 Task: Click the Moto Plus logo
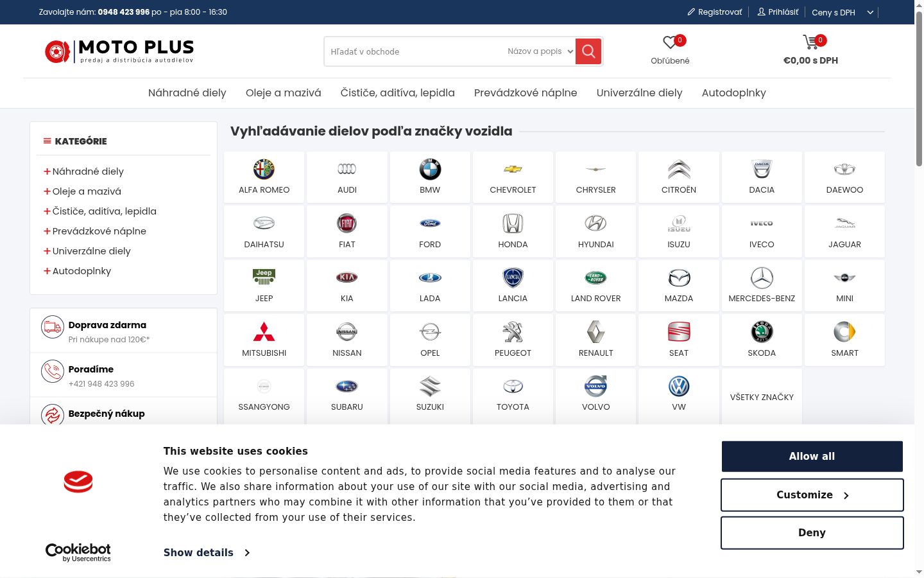tap(119, 51)
